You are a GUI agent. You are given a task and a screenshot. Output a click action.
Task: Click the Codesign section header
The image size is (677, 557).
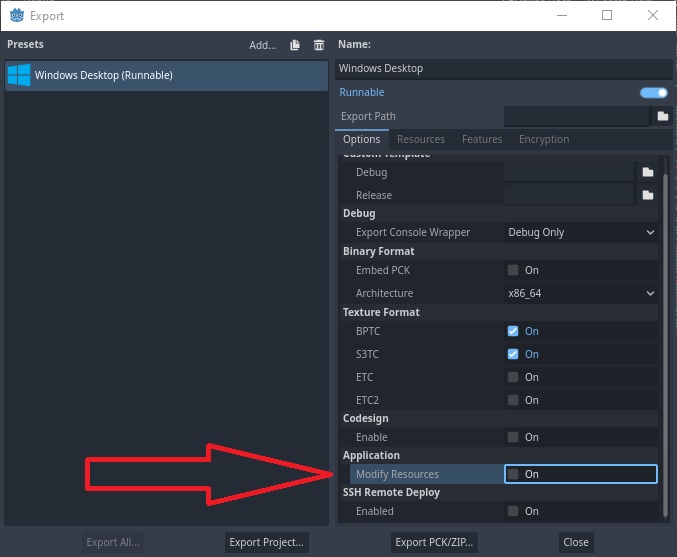point(366,418)
